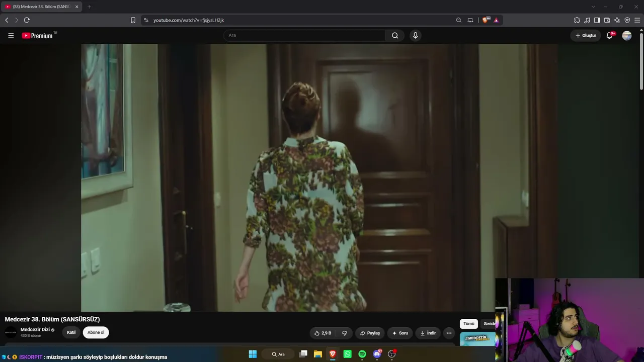
Task: Reload the page with the refresh icon
Action: coord(27,20)
